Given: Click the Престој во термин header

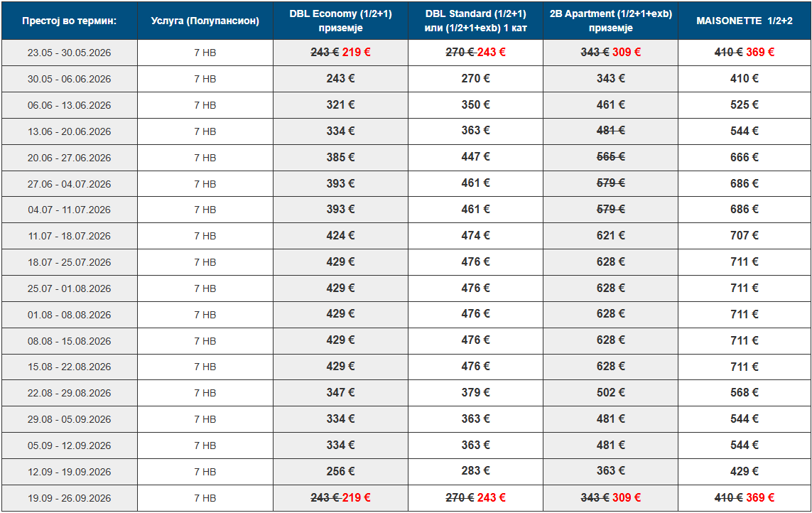Looking at the screenshot, I should (x=70, y=21).
